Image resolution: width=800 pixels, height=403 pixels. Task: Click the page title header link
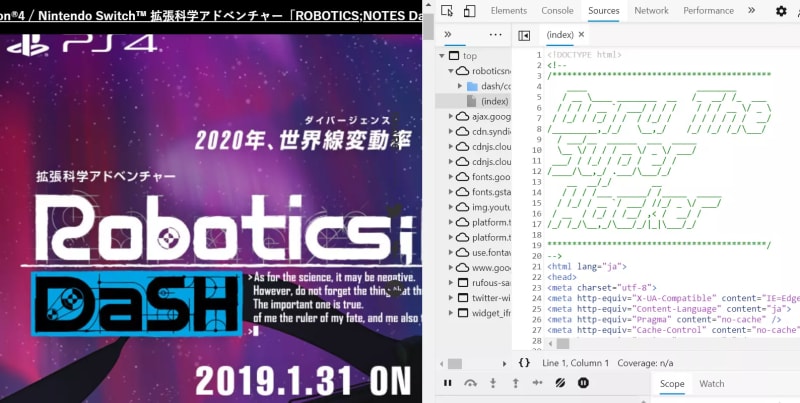(211, 16)
